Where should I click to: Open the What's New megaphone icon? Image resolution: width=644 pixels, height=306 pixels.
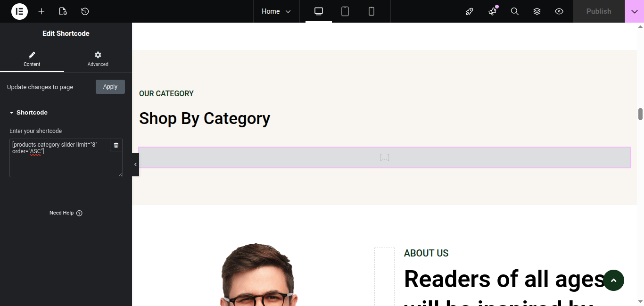coord(493,11)
